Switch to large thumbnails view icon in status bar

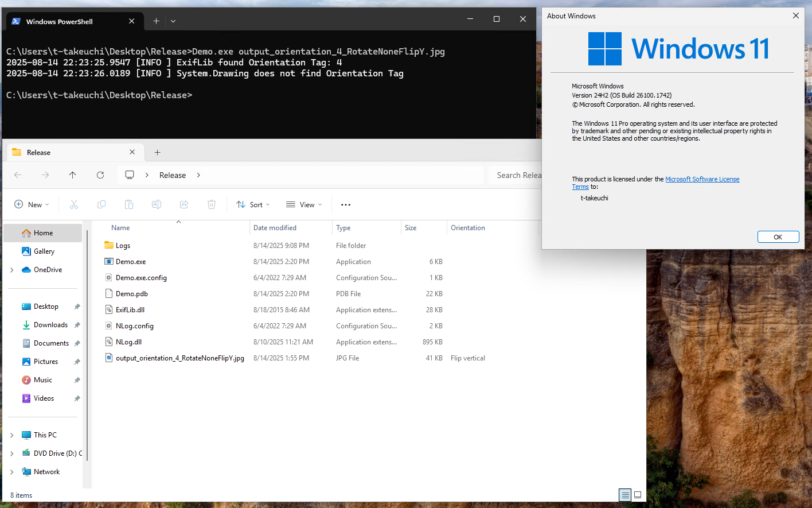point(638,495)
